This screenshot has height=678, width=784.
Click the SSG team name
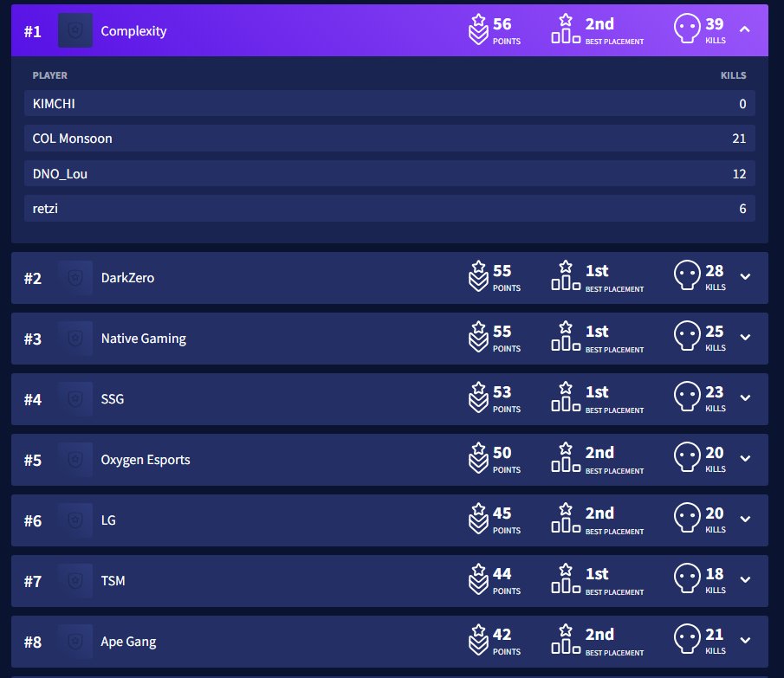(113, 399)
